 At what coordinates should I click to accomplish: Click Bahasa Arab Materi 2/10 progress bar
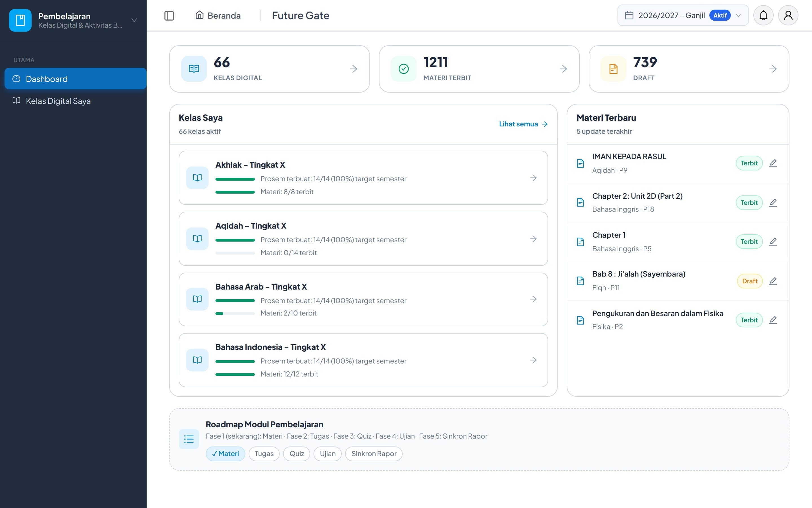pos(235,314)
